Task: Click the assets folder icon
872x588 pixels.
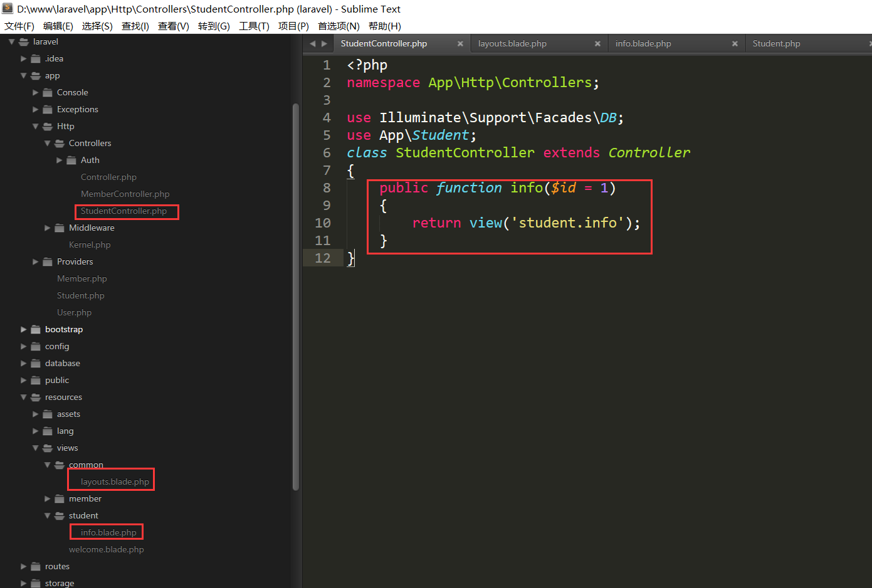Action: (x=48, y=414)
